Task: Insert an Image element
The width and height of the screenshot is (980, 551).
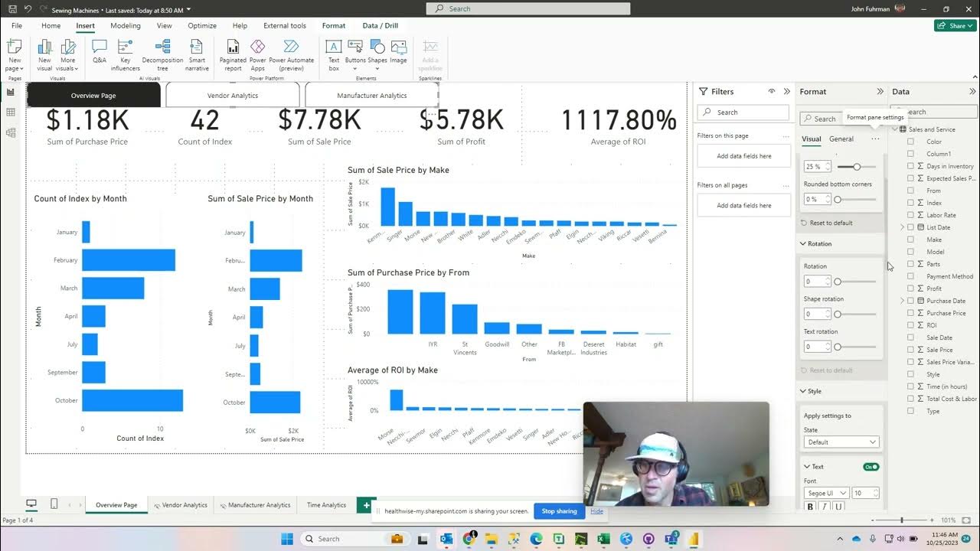Action: coord(398,51)
